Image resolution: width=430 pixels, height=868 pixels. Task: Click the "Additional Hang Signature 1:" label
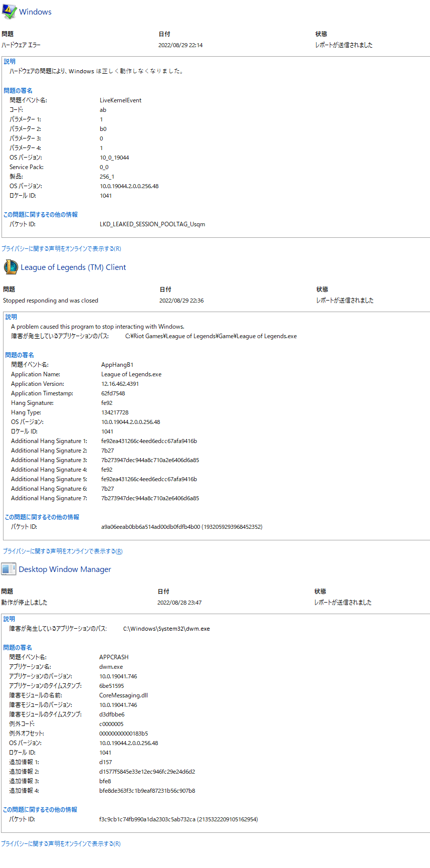tap(49, 441)
